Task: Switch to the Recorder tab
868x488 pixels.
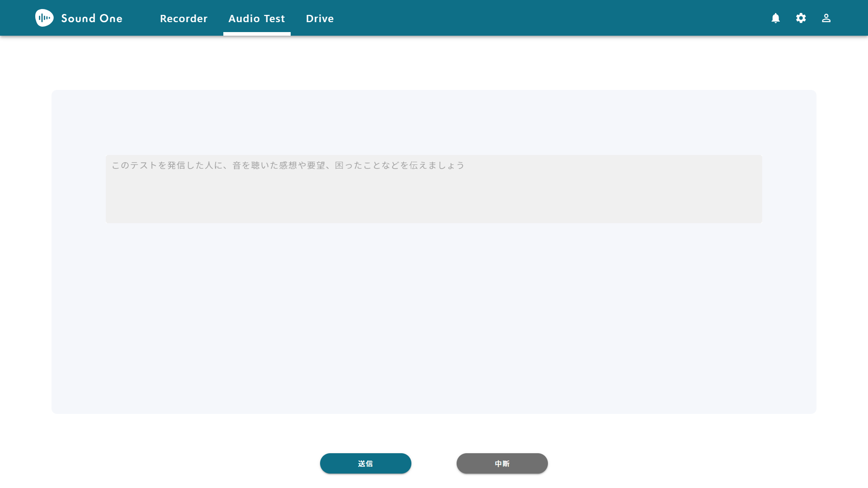Action: [x=184, y=19]
